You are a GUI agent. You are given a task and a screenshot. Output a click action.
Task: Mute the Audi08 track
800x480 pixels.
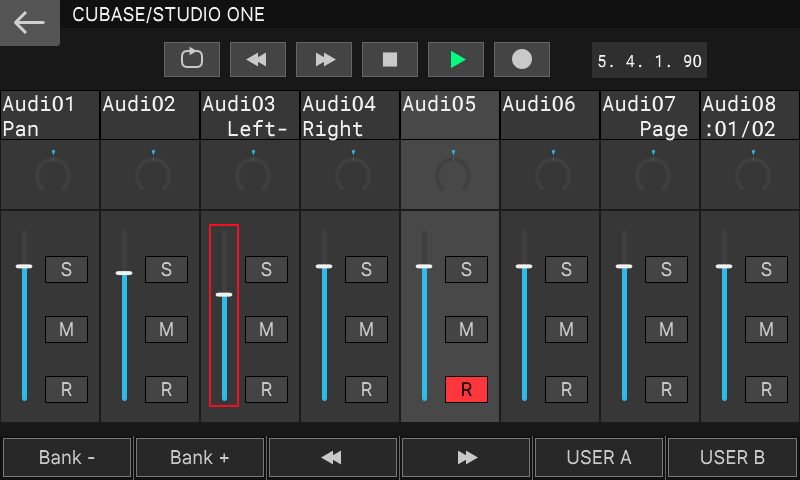pyautogui.click(x=766, y=330)
